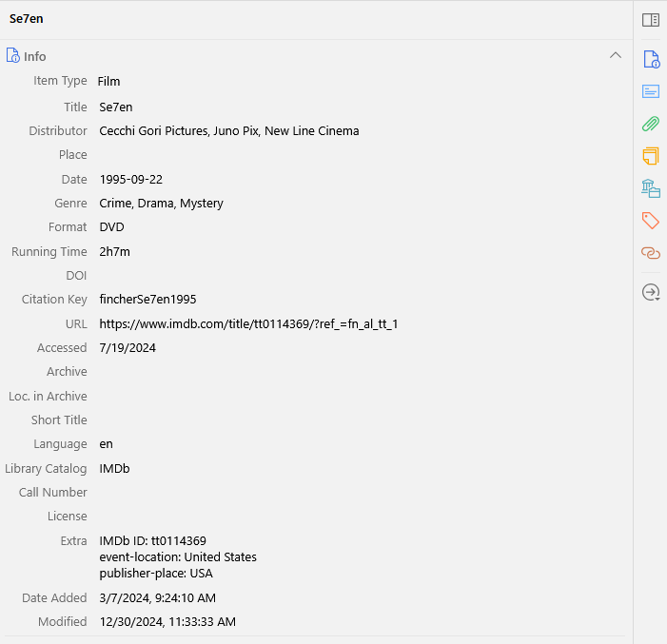This screenshot has height=644, width=667.
Task: Click the Info header document icon
Action: 12,56
